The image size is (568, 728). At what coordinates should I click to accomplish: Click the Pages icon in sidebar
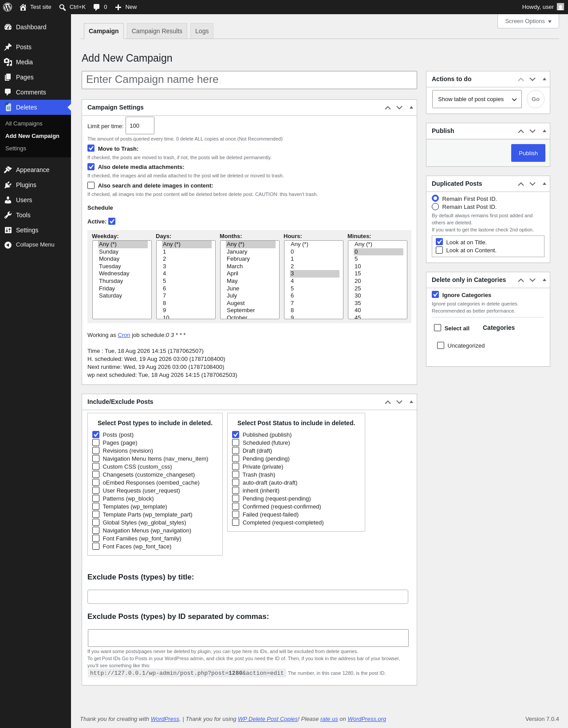tap(8, 77)
